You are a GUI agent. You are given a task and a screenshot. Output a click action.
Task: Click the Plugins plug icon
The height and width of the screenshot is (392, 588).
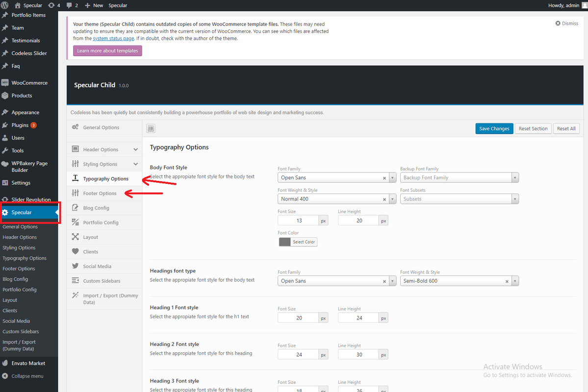(5, 125)
